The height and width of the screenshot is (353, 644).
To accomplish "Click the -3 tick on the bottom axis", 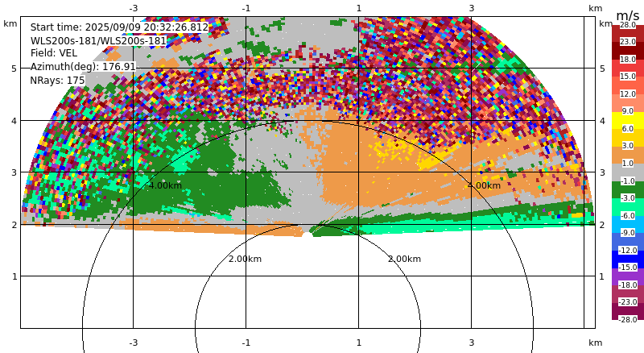I will tap(133, 343).
